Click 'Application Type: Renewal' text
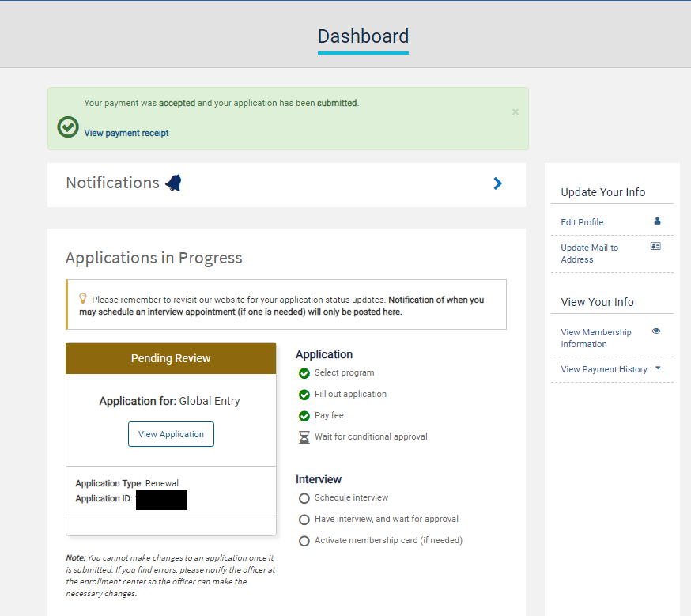Image resolution: width=691 pixels, height=616 pixels. [x=127, y=483]
